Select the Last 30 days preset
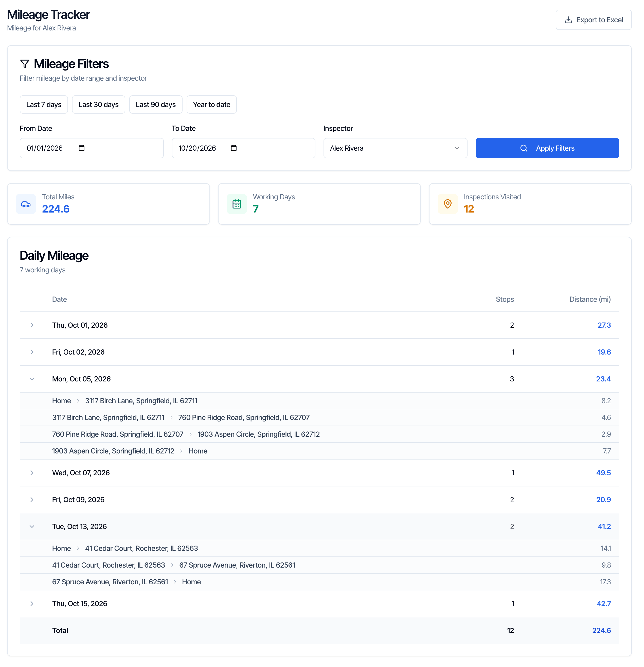The image size is (644, 667). click(x=98, y=104)
